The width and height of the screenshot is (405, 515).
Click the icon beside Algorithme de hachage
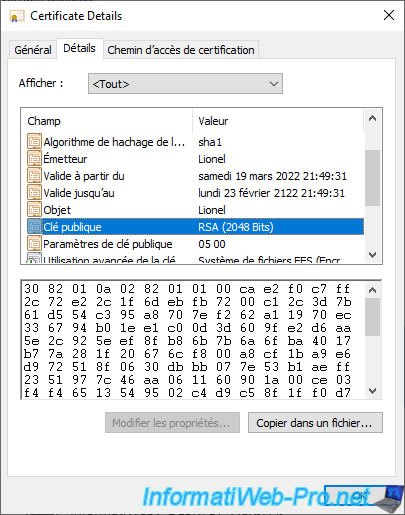click(x=34, y=141)
